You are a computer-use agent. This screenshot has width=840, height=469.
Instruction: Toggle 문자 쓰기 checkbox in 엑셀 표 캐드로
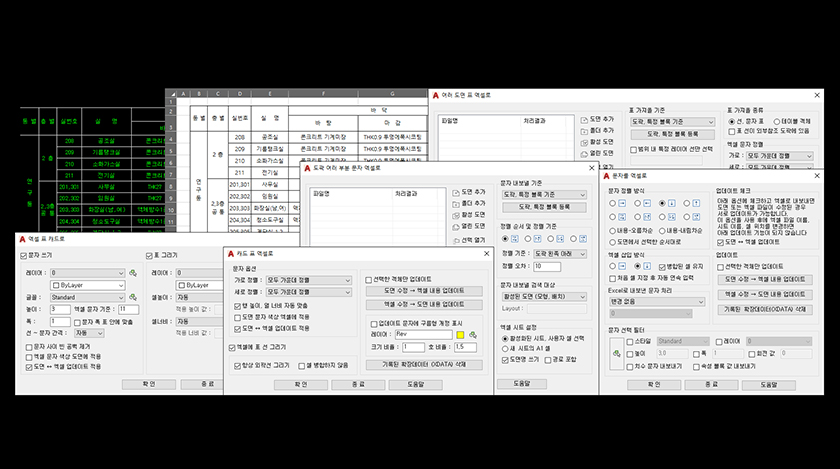[x=24, y=256]
